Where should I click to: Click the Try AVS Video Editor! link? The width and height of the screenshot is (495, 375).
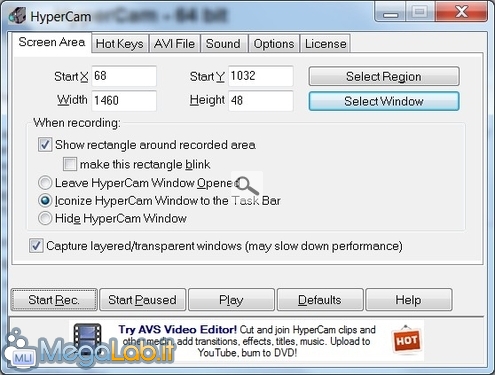(178, 330)
